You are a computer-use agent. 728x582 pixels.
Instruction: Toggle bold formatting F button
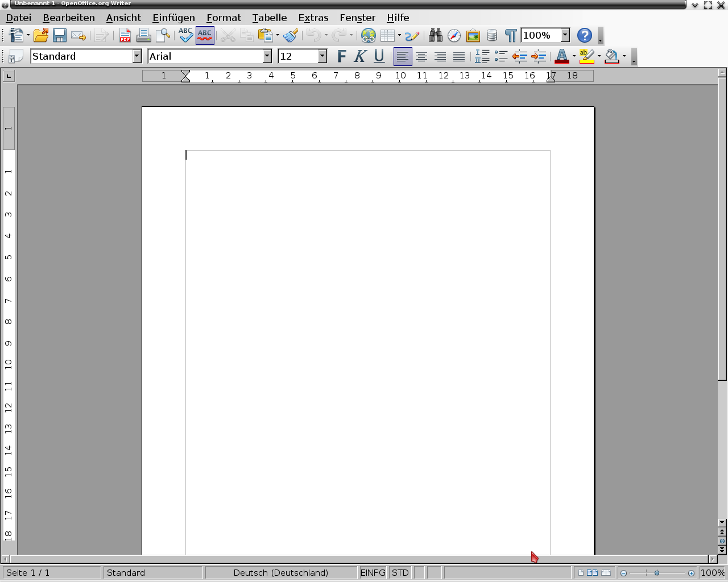click(x=341, y=56)
